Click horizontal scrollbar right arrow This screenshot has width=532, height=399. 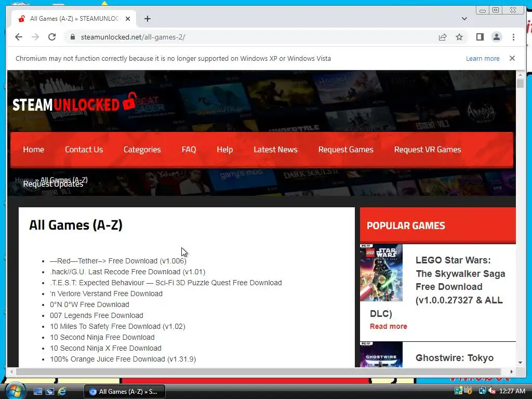tap(511, 371)
